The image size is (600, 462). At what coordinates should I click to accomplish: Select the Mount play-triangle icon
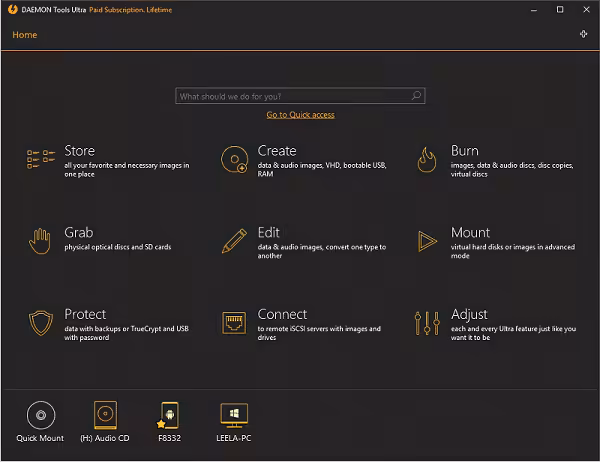[x=427, y=240]
